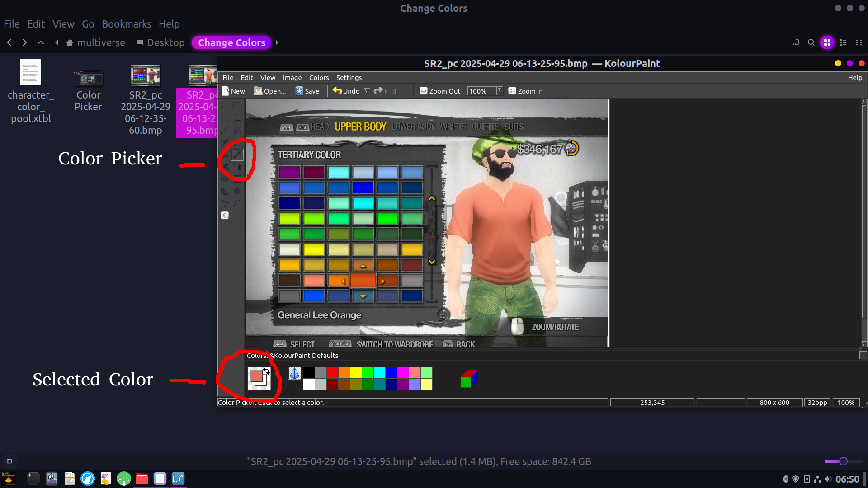Open the file manager Go menu

coord(88,24)
